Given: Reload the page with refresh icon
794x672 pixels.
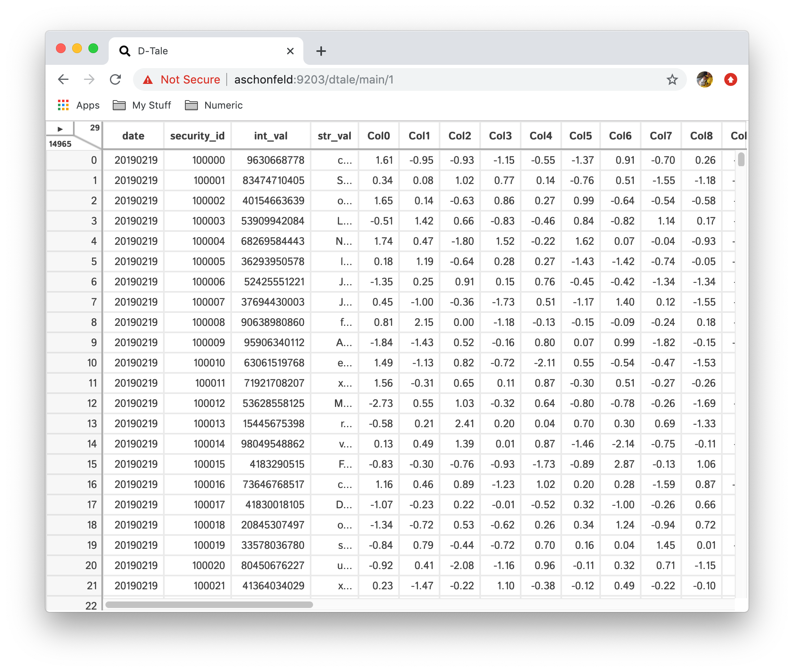Looking at the screenshot, I should coord(116,79).
